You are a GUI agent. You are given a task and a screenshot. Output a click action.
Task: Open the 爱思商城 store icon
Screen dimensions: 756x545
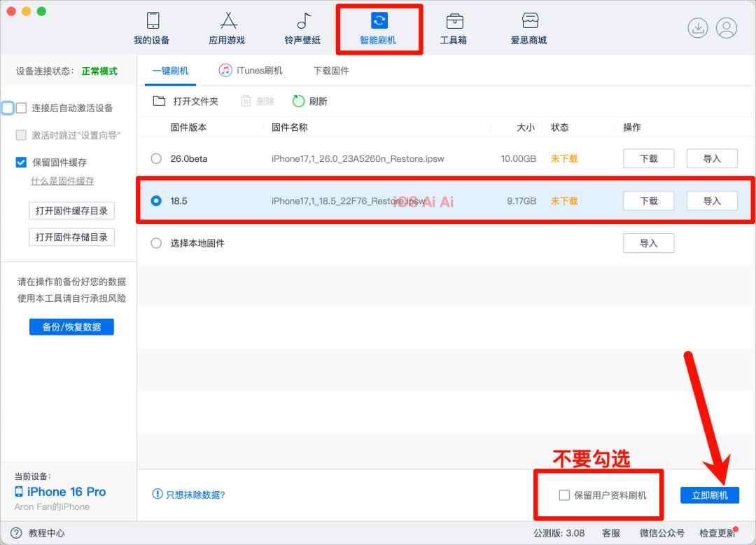click(x=530, y=21)
